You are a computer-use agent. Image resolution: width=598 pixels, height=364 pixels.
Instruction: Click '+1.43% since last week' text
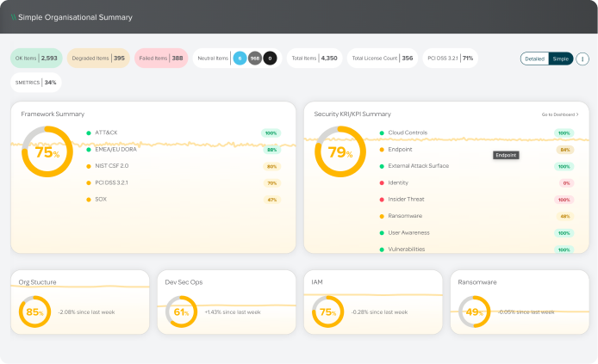233,312
